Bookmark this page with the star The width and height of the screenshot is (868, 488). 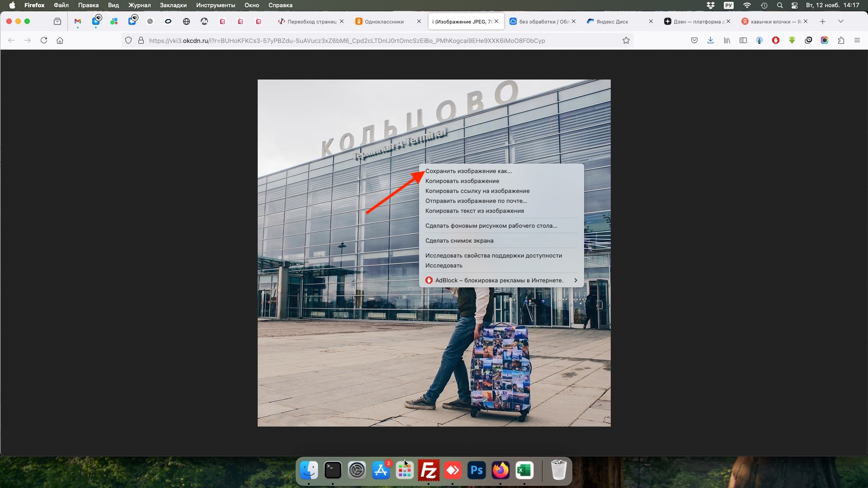[x=626, y=40]
